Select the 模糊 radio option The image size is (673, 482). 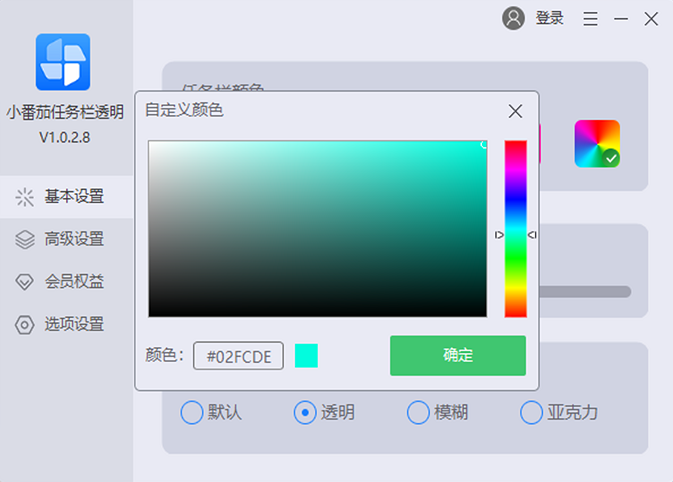(418, 412)
